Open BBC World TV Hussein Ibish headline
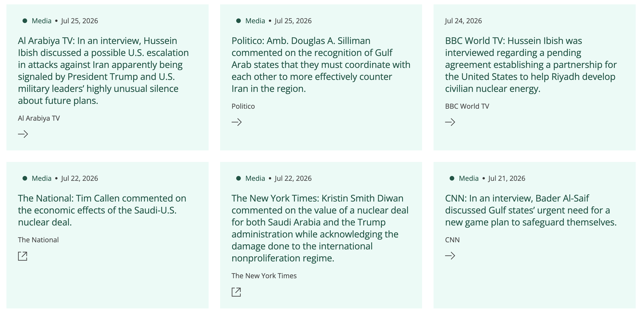Viewport: 644px width, 316px height. click(531, 64)
